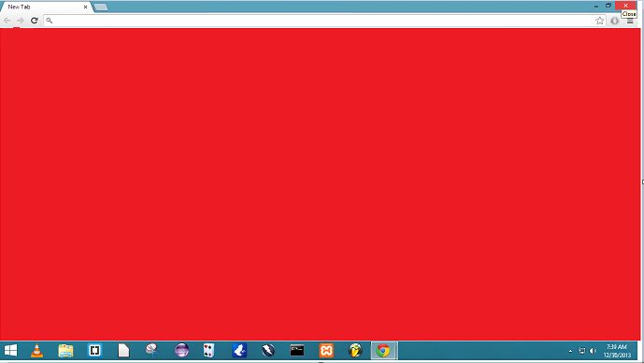The image size is (644, 363).
Task: Reload the current page
Action: [35, 21]
